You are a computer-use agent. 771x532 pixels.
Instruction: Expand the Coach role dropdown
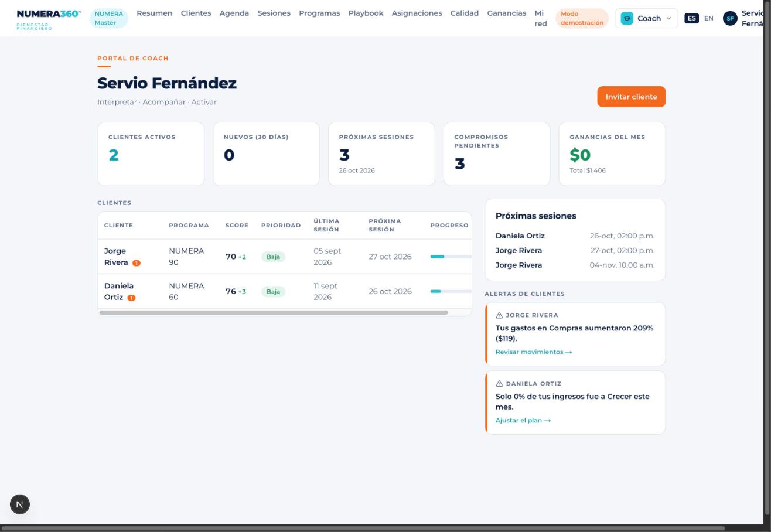pos(646,18)
